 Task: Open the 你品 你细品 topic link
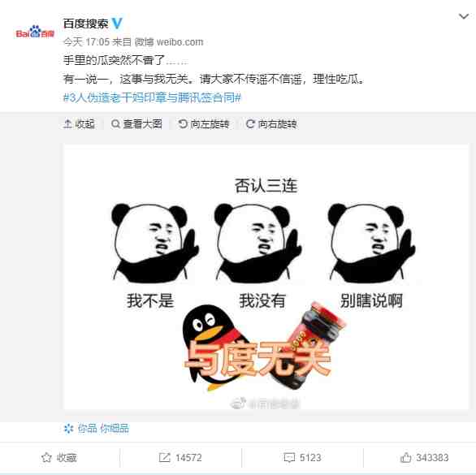point(103,429)
